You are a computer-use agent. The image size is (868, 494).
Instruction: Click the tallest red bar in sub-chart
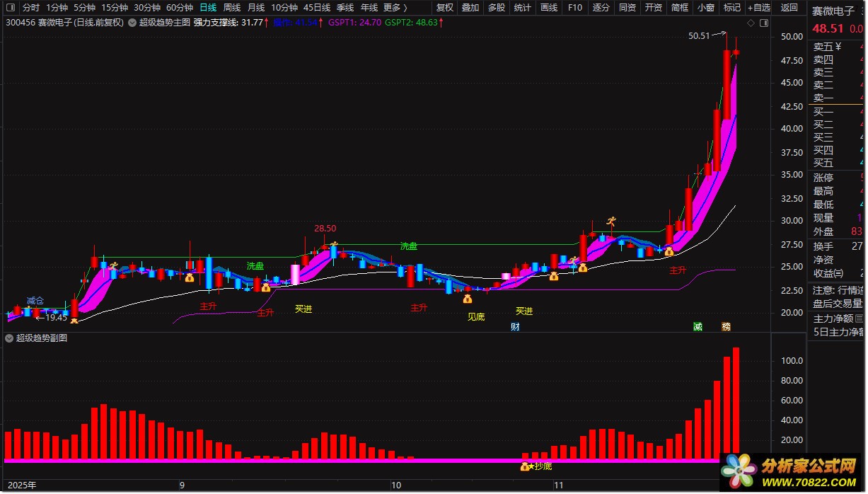736,403
